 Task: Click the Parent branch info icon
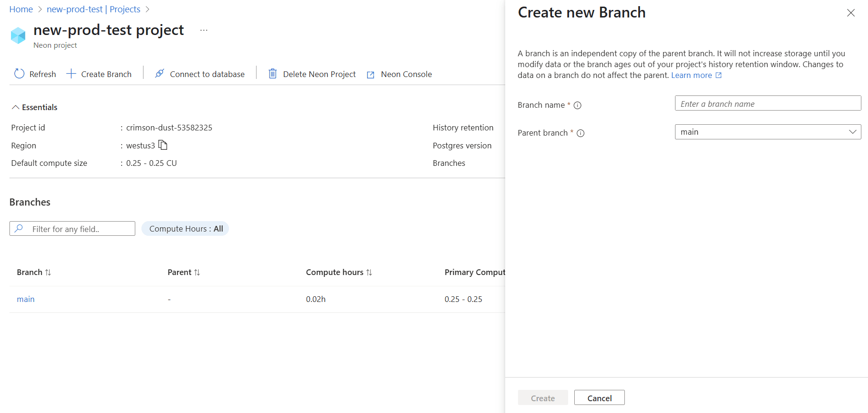pos(581,133)
